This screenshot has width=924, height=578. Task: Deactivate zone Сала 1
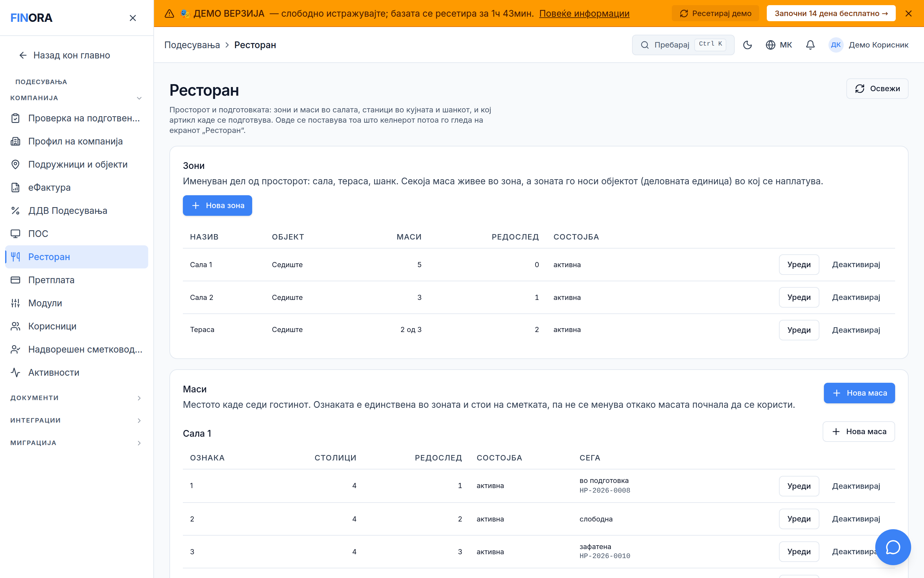click(x=856, y=265)
